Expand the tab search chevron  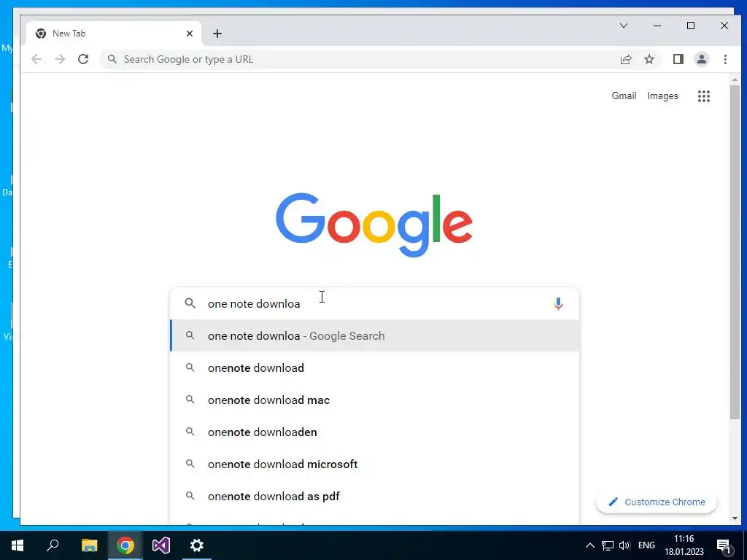[x=624, y=26]
